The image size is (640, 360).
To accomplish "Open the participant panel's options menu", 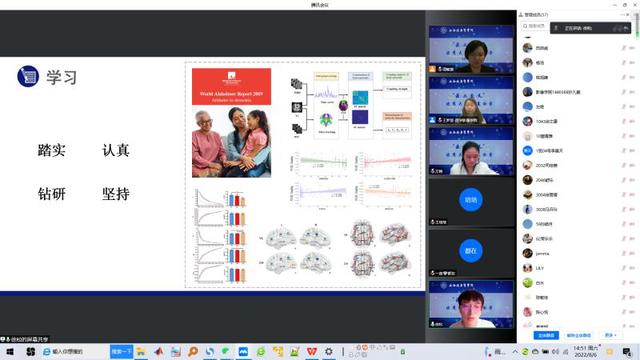I will coord(622,15).
